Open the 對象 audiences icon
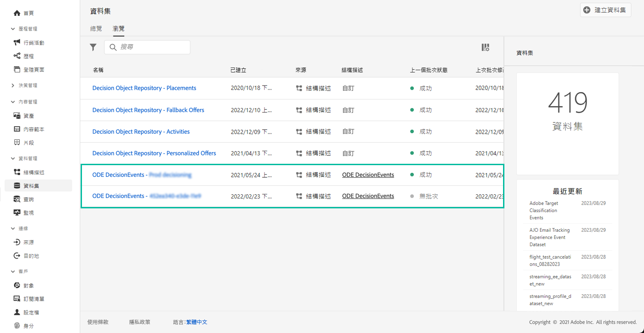Image resolution: width=644 pixels, height=333 pixels. coord(17,286)
